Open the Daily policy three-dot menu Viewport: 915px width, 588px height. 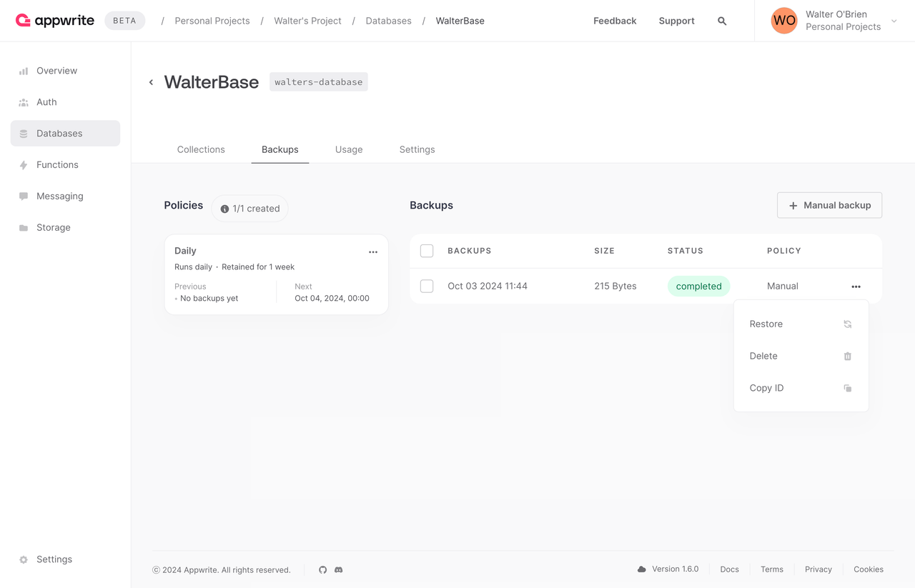click(x=373, y=251)
